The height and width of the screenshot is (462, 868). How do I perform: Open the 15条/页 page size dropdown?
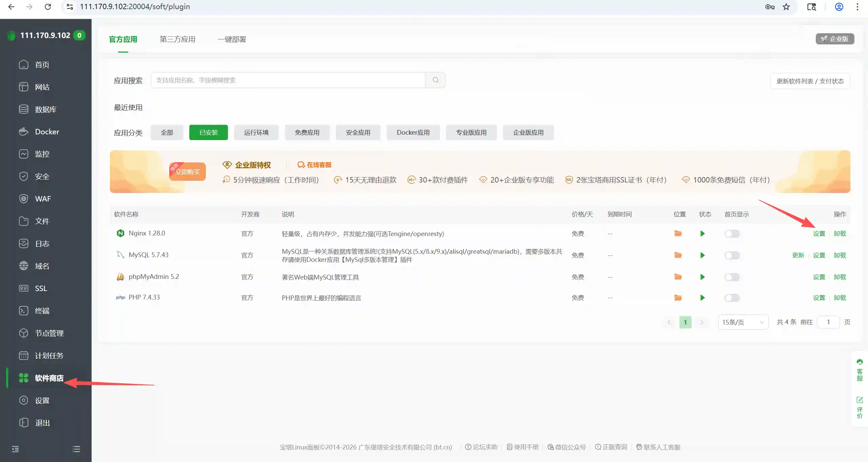click(x=743, y=322)
